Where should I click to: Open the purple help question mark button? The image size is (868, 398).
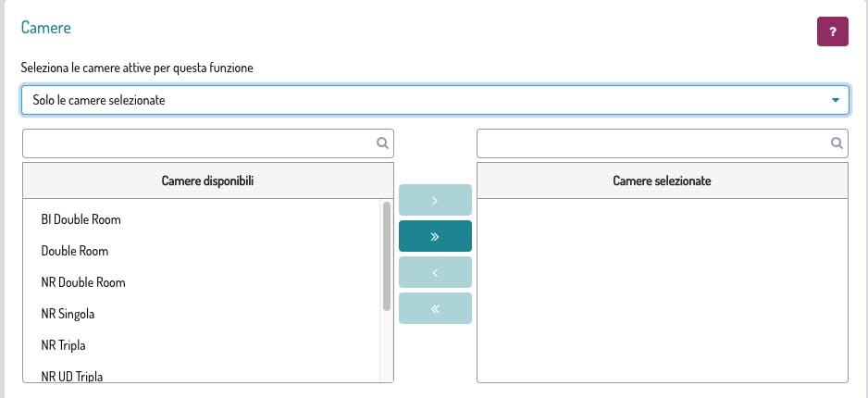pos(833,31)
